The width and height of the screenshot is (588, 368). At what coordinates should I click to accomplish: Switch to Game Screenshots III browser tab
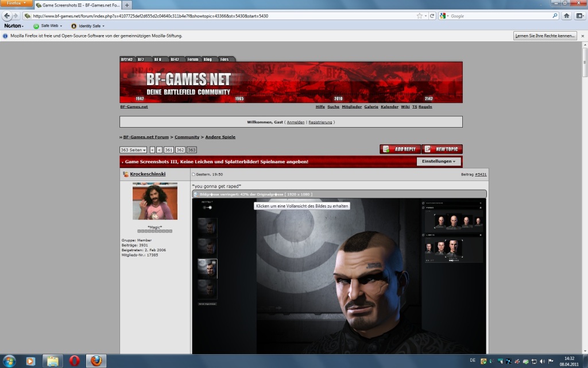[x=78, y=5]
